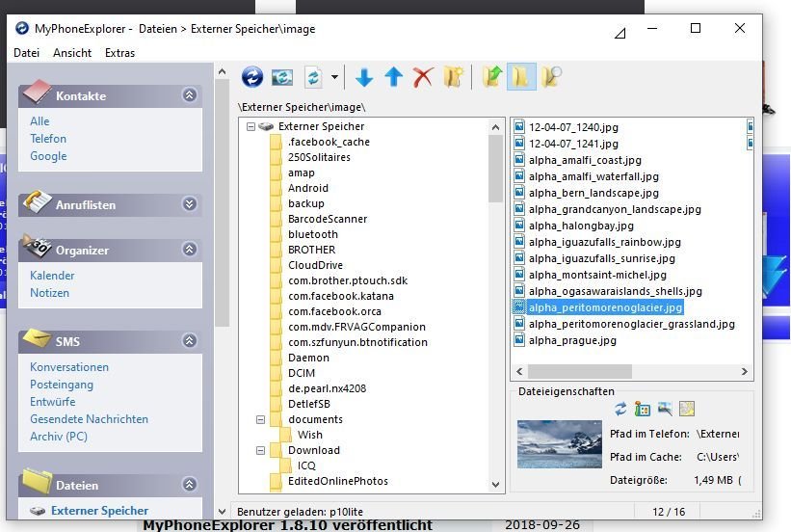The image size is (791, 532).
Task: Click the photo sync toolbar icon
Action: (282, 77)
